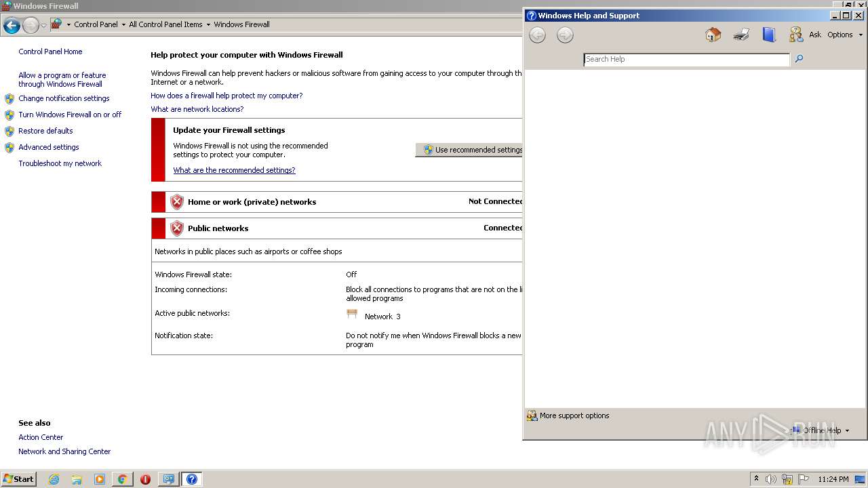Click the Start button
868x488 pixels.
pos(18,479)
